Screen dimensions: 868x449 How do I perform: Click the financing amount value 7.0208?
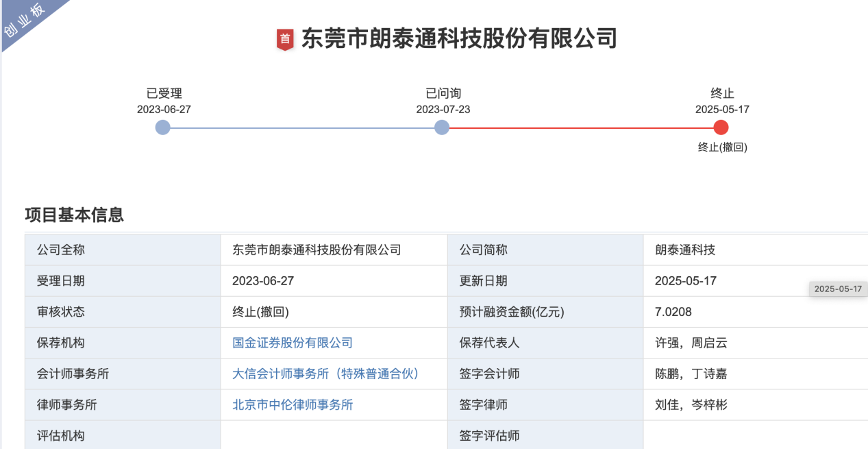[673, 312]
